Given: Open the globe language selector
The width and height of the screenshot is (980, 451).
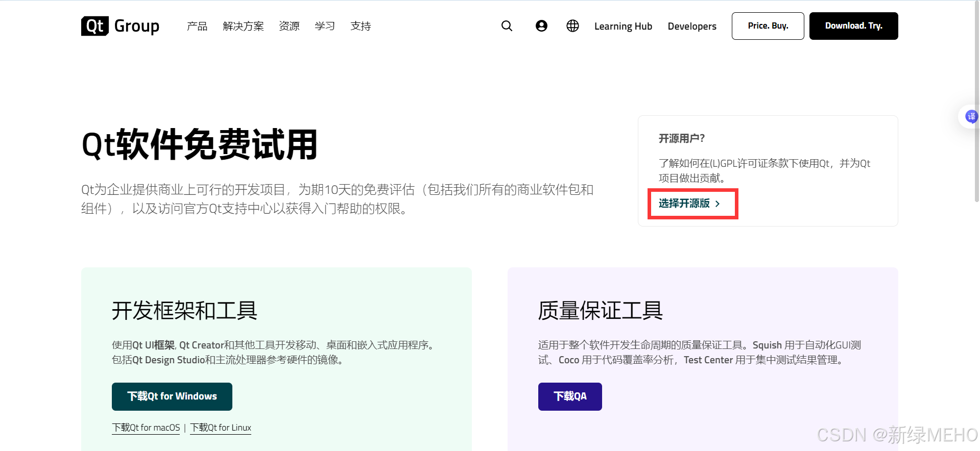Looking at the screenshot, I should tap(572, 26).
